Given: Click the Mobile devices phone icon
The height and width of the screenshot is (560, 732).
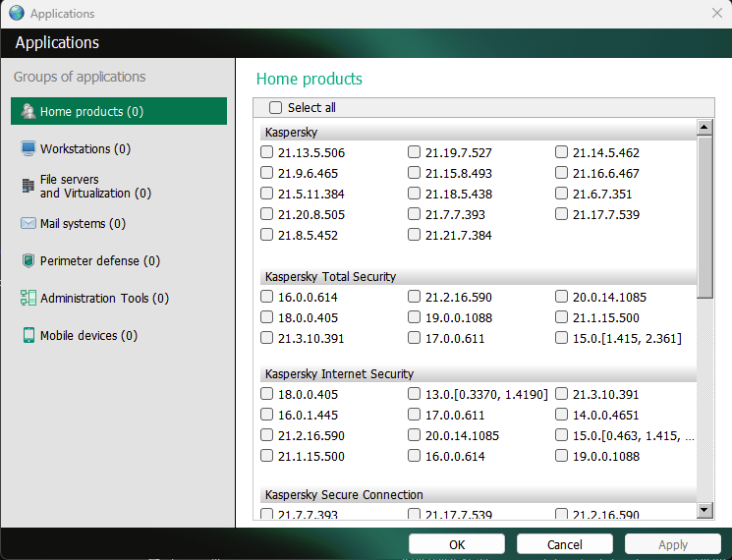Looking at the screenshot, I should (28, 335).
